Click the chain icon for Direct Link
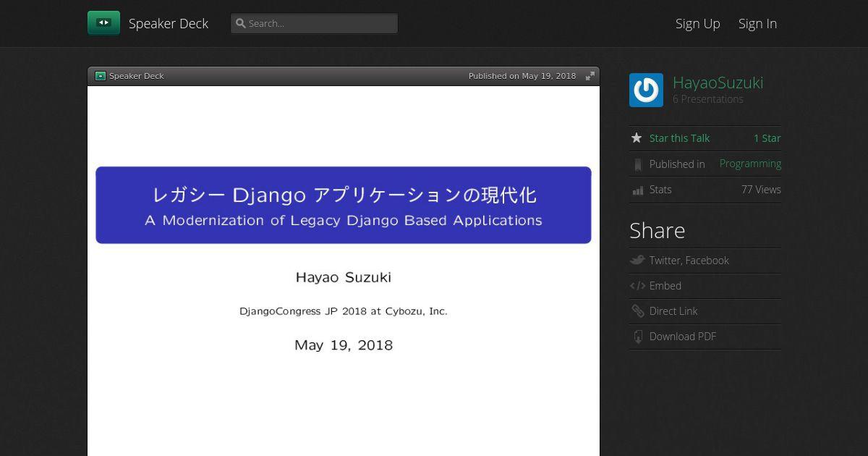Viewport: 868px width, 456px height. point(637,311)
